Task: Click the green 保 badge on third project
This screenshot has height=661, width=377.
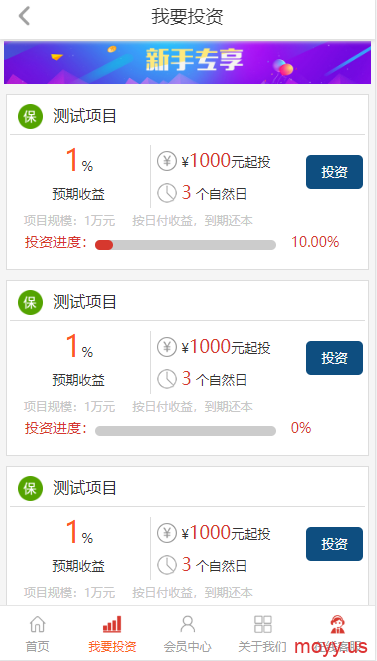Action: 30,488
